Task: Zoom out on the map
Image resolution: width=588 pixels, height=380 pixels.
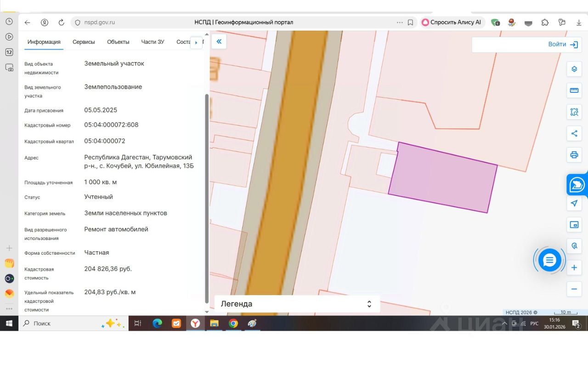Action: tap(574, 289)
